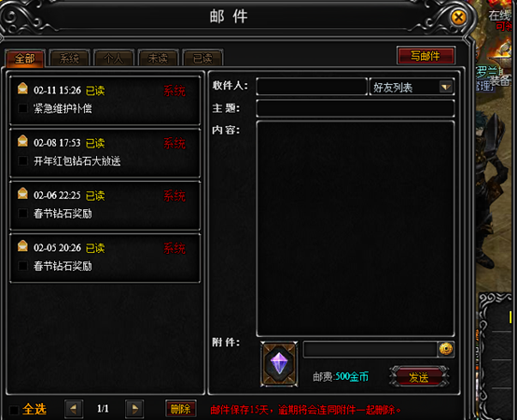
Task: Click envelope icon of 02-06 22:25 mail
Action: 22,193
